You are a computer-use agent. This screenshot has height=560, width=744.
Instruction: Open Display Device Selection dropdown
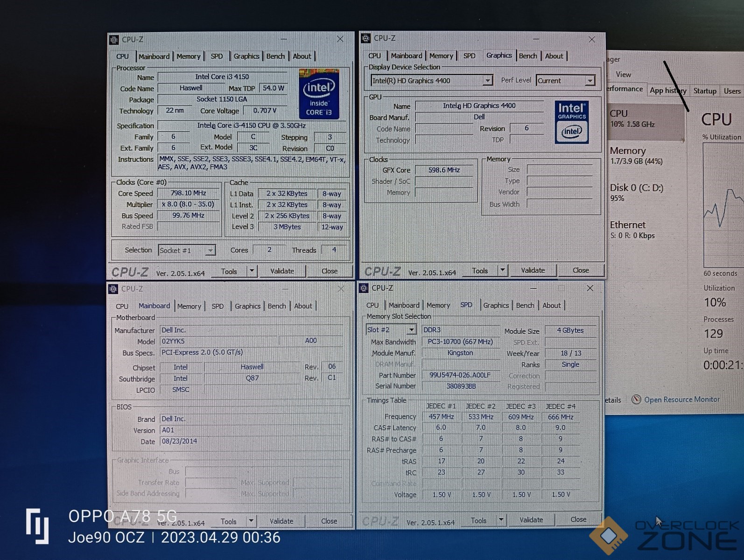[487, 81]
